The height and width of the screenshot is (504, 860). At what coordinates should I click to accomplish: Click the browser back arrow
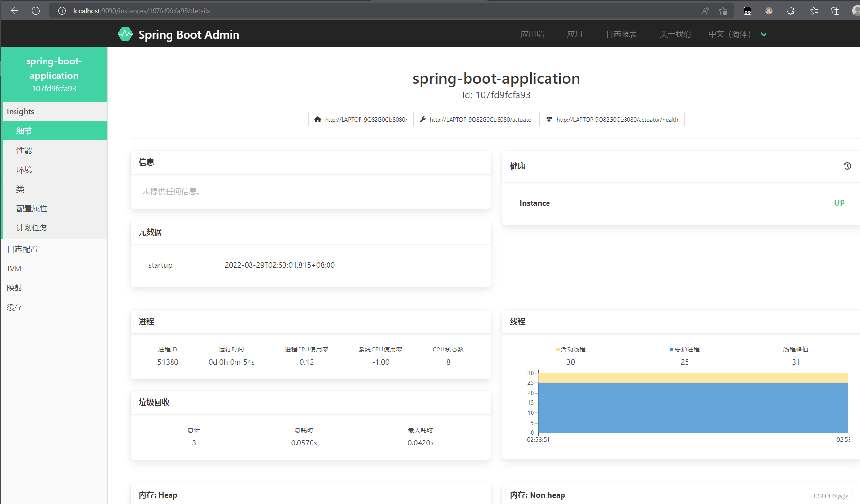(15, 11)
